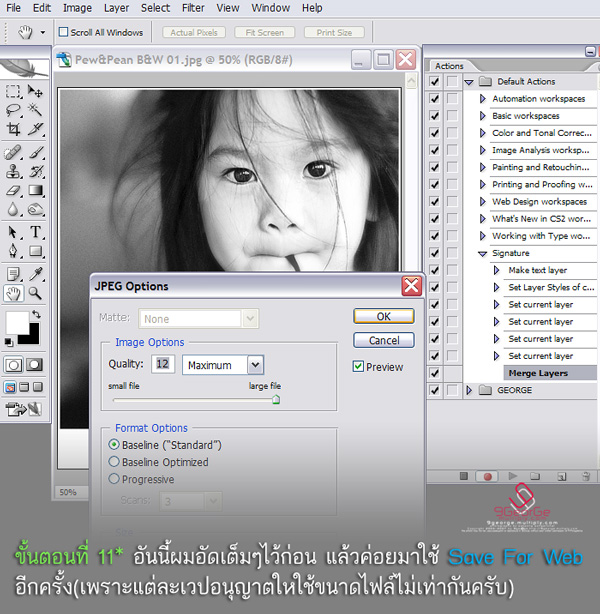600x614 pixels.
Task: Open the Edit menu
Action: [x=42, y=8]
